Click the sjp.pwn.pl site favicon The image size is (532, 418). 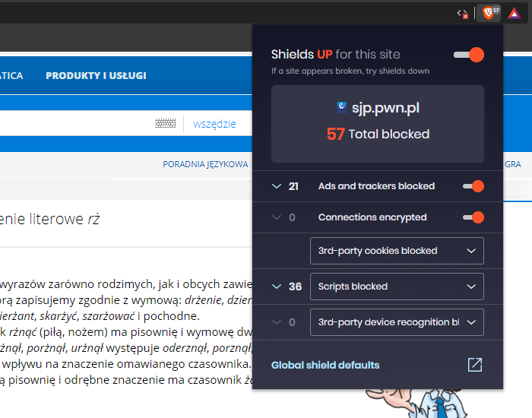coord(341,107)
